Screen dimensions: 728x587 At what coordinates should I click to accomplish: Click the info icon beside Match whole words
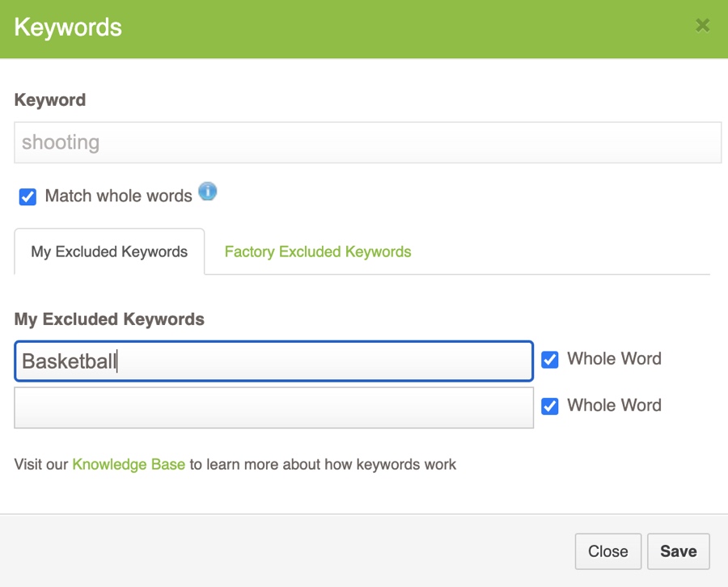pyautogui.click(x=208, y=194)
